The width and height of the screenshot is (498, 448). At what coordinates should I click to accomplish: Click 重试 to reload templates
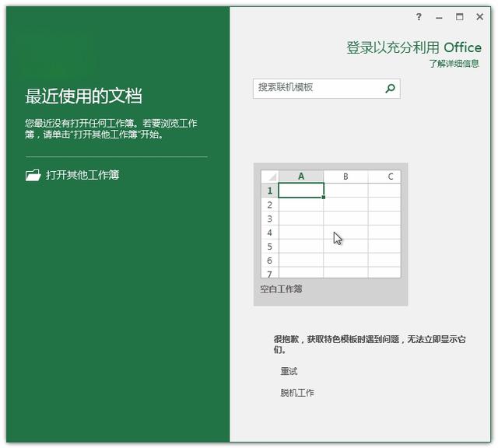tap(289, 371)
